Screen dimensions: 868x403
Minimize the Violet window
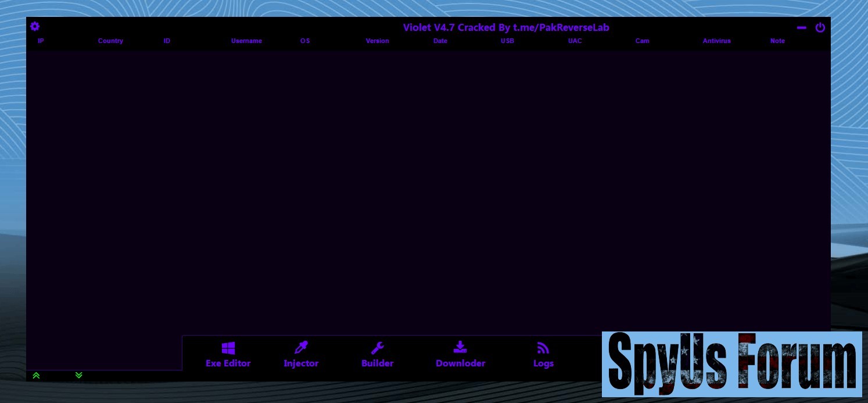(x=802, y=27)
